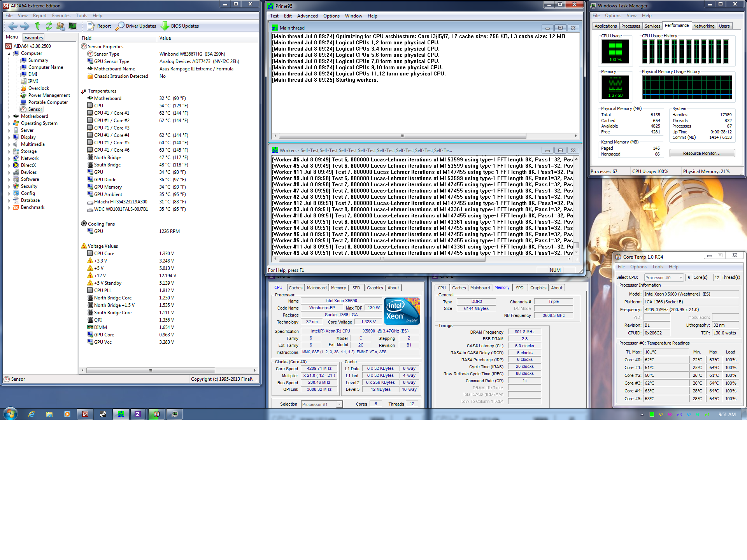747x560 pixels.
Task: Open Prime95 Advanced menu
Action: [307, 16]
